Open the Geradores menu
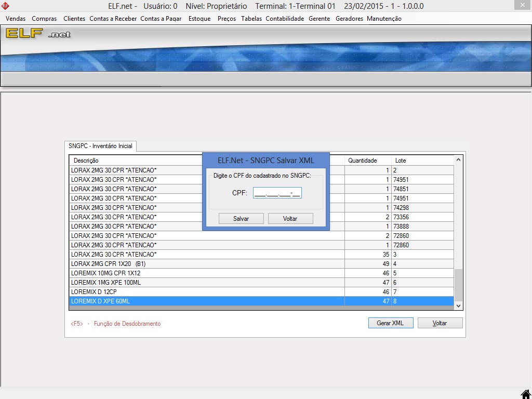 (x=349, y=19)
